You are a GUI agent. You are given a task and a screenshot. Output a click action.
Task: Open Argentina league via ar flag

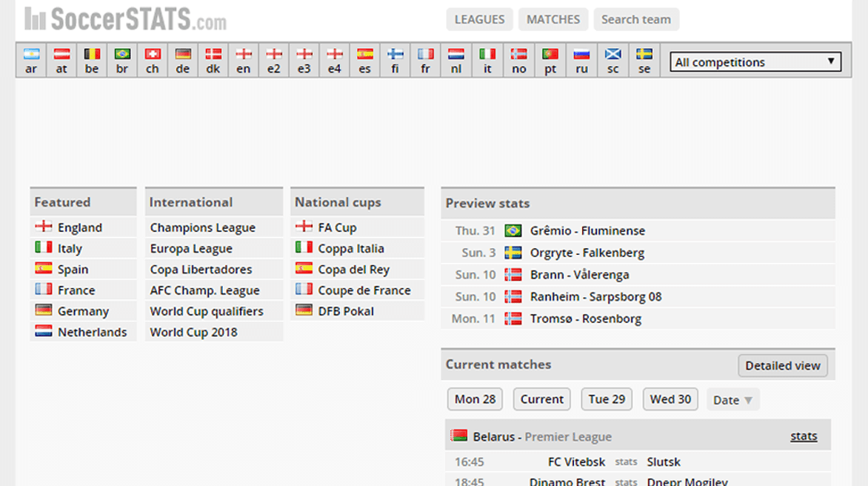[31, 60]
